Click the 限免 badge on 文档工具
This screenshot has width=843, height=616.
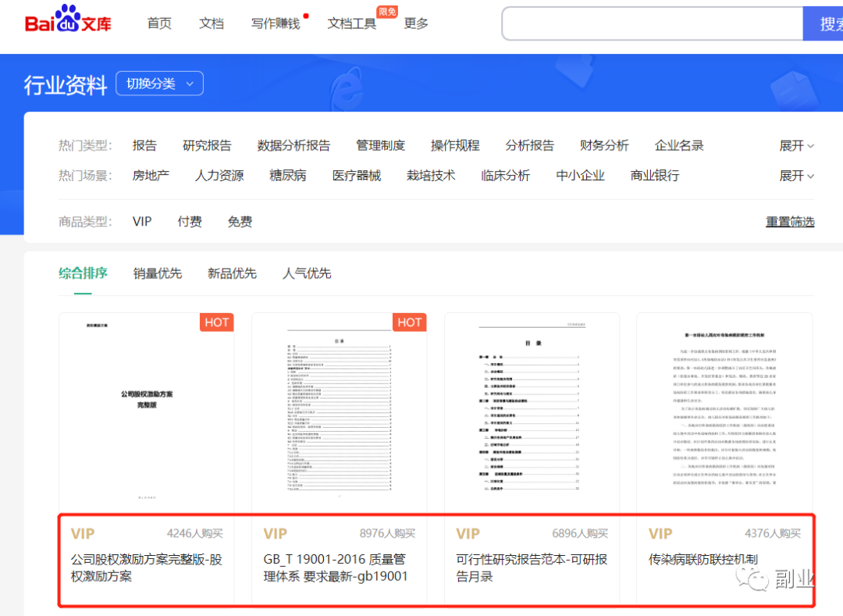pos(387,12)
